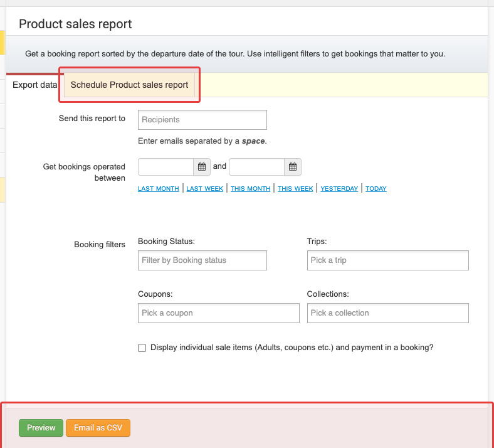
Task: Click the Recipients email field
Action: point(202,120)
